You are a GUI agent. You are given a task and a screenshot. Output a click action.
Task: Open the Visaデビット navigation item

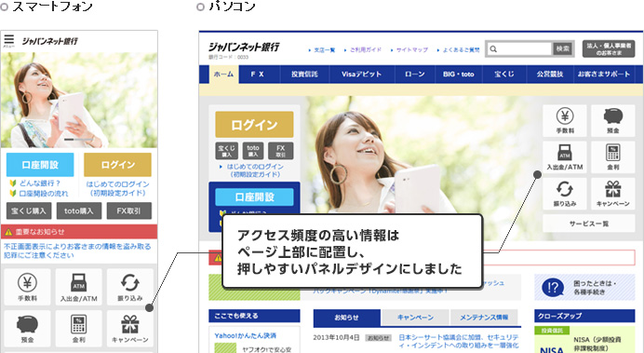coord(361,75)
